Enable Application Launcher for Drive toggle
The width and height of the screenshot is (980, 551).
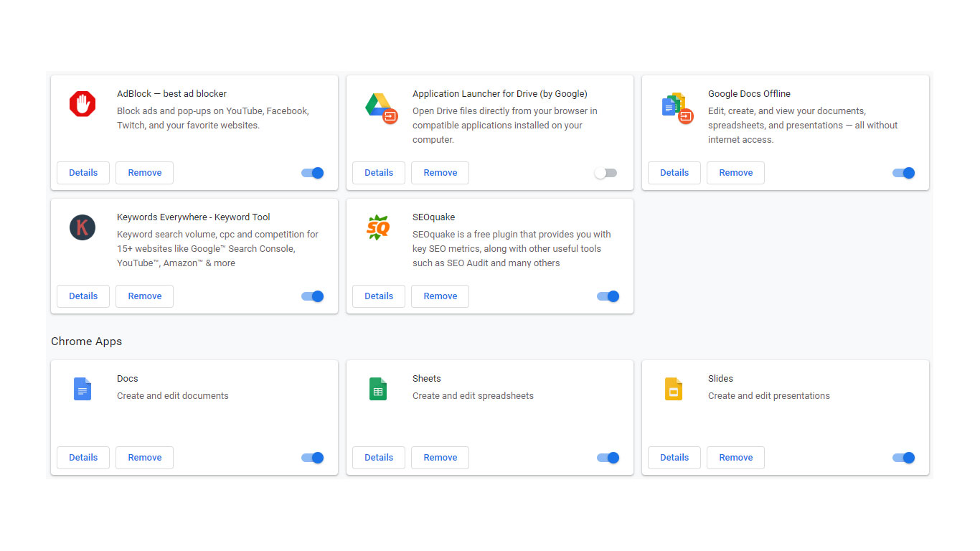[x=606, y=173]
